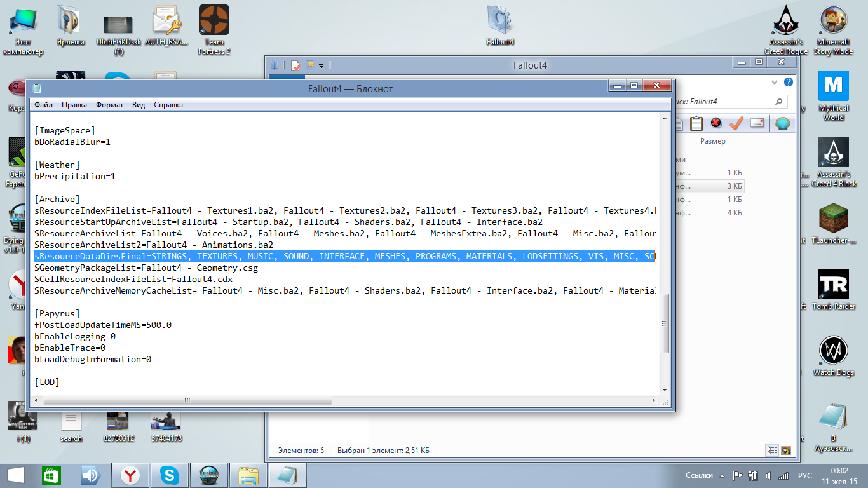Click the Notepad scroll-down arrow

[665, 390]
